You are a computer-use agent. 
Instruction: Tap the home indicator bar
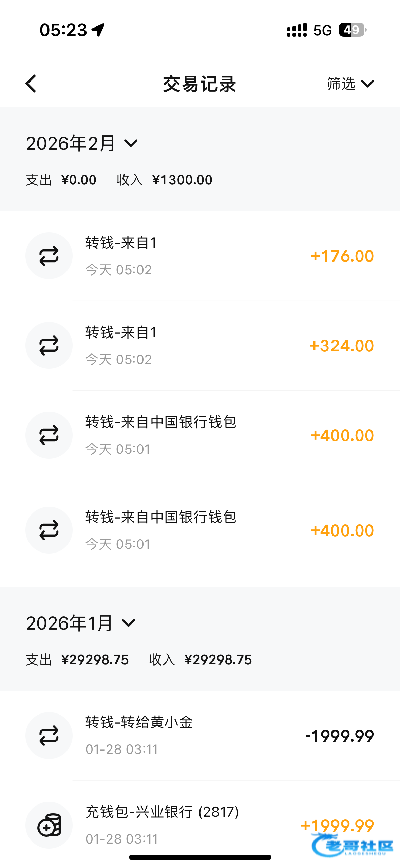pos(200,857)
